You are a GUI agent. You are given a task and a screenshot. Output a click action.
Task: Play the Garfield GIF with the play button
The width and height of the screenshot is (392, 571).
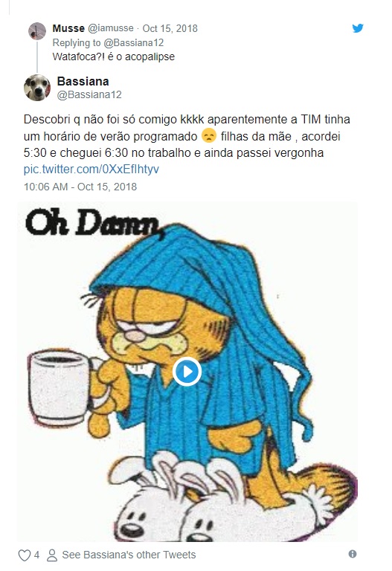point(187,372)
